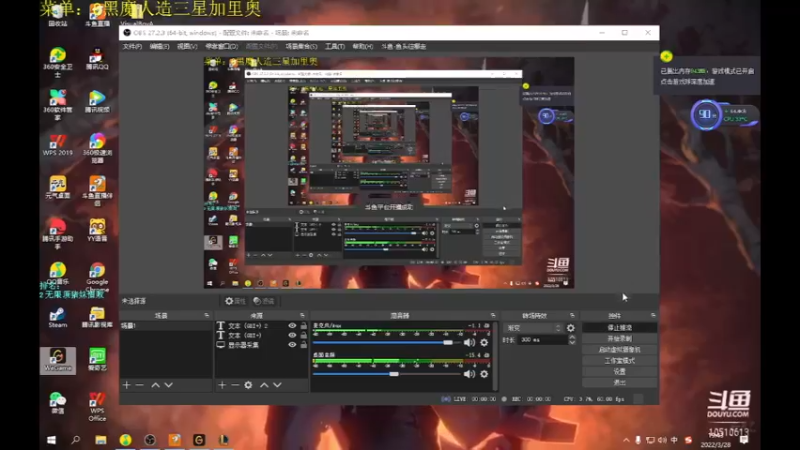
Task: Pop out the Controls dock panel
Action: point(653,315)
